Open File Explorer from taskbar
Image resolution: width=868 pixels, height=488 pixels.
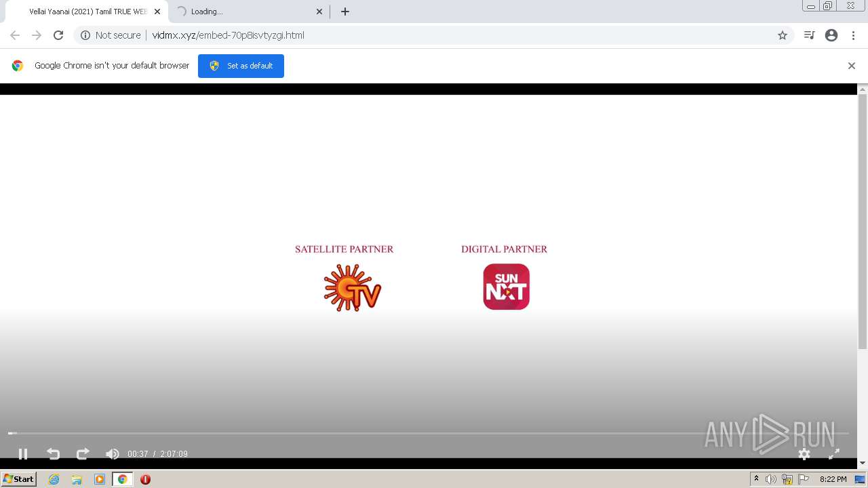tap(77, 479)
